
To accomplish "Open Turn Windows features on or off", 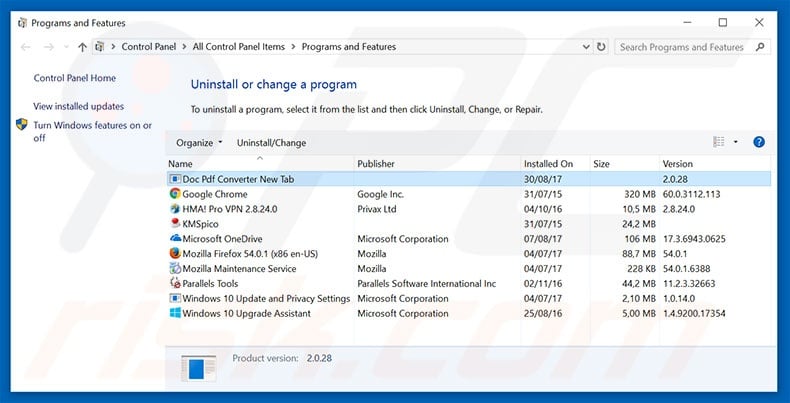I will pos(93,131).
